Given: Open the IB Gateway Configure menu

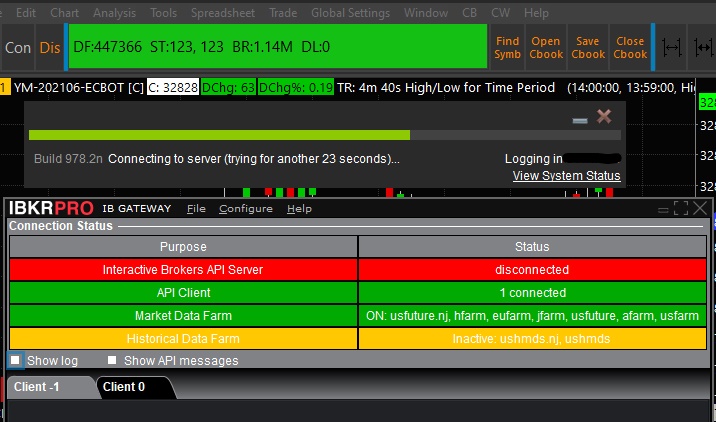Looking at the screenshot, I should point(246,209).
